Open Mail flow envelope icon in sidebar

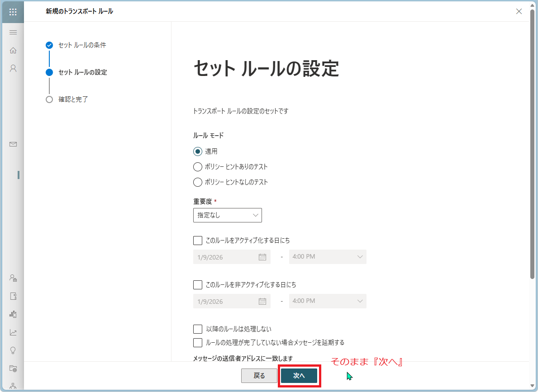point(13,144)
